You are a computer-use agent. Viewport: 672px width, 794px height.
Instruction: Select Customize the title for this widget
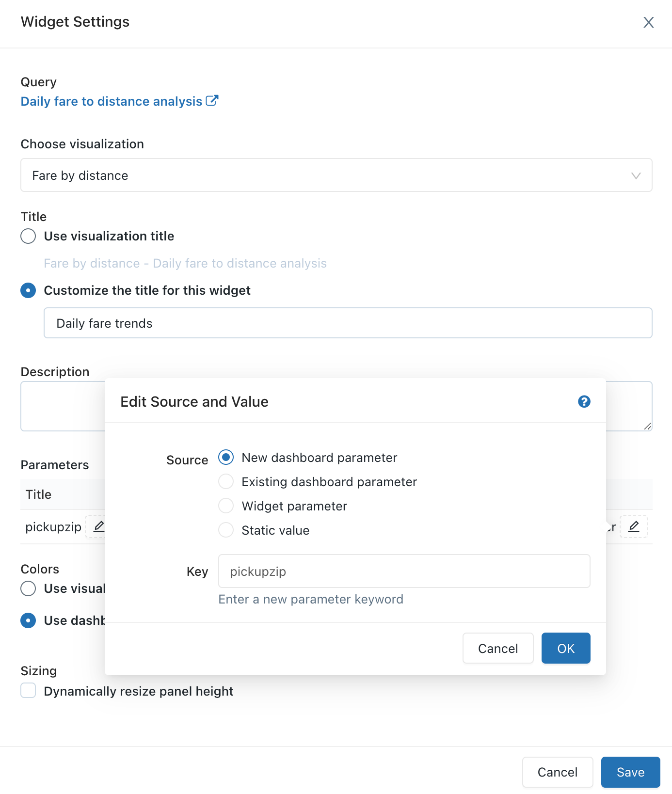coord(28,290)
